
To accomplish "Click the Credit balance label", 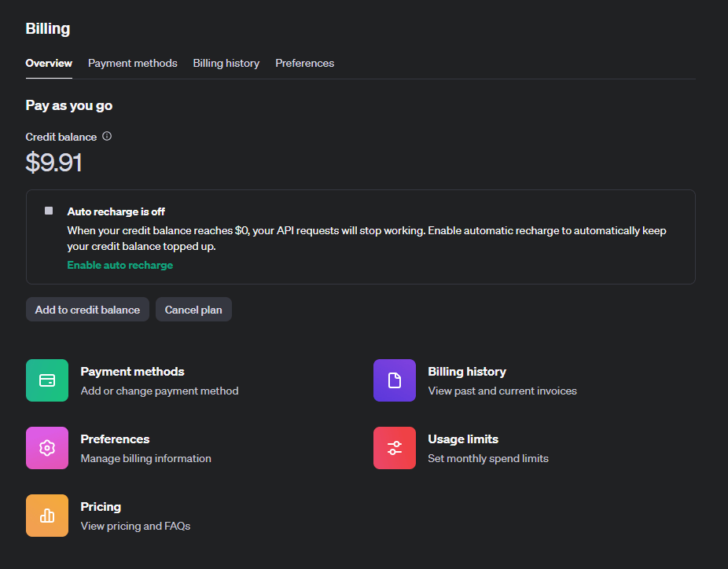I will (61, 137).
